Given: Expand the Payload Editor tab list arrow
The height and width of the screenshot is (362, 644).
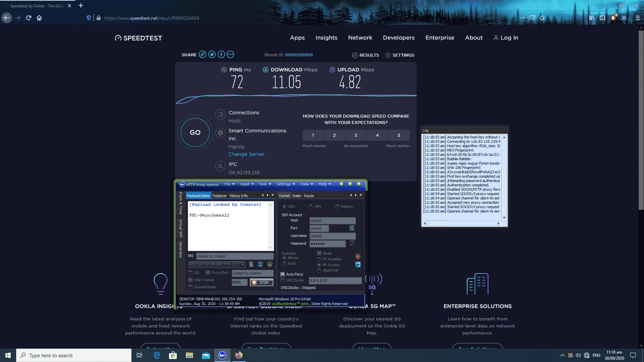Looking at the screenshot, I should 273,195.
